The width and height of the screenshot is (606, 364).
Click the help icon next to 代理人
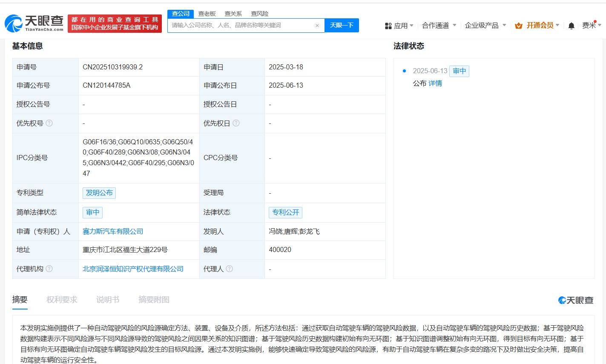pos(230,269)
